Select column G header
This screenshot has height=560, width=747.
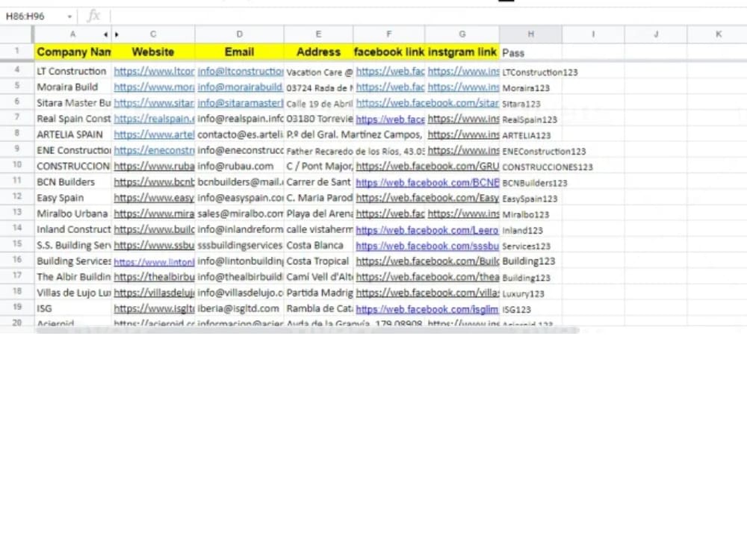[x=462, y=34]
